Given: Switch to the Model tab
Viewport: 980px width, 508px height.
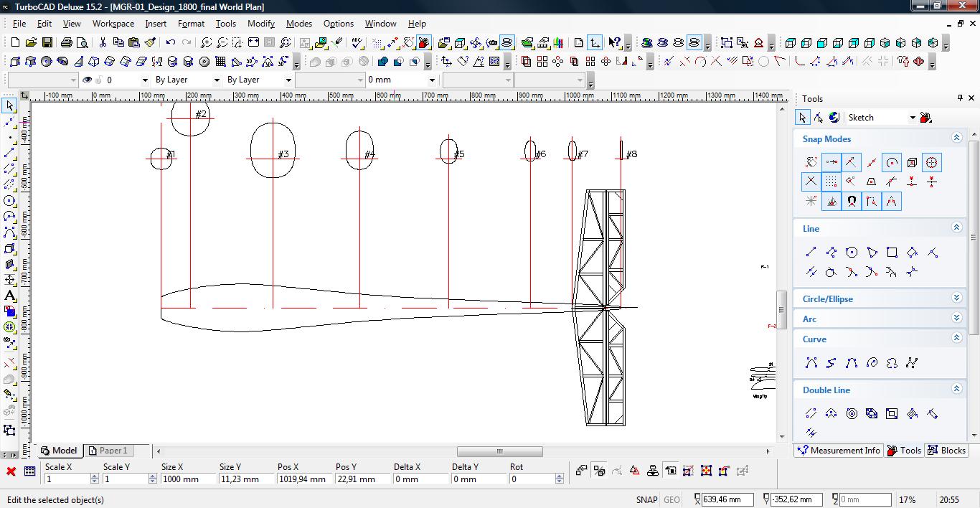Looking at the screenshot, I should coord(59,451).
